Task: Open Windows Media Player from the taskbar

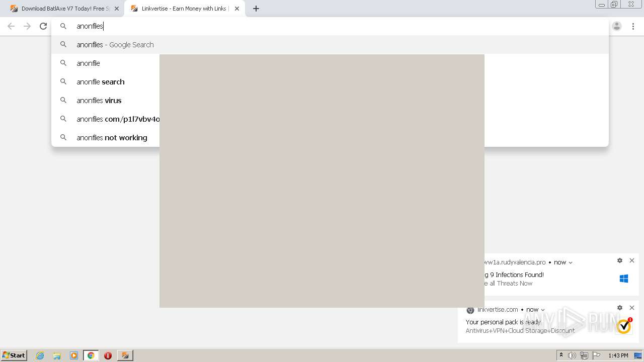Action: [x=74, y=355]
